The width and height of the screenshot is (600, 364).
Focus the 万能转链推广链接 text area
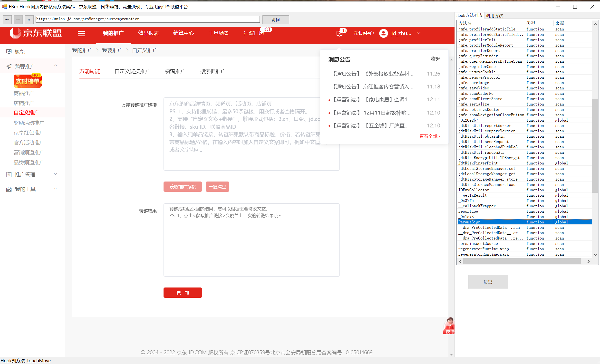tap(252, 134)
